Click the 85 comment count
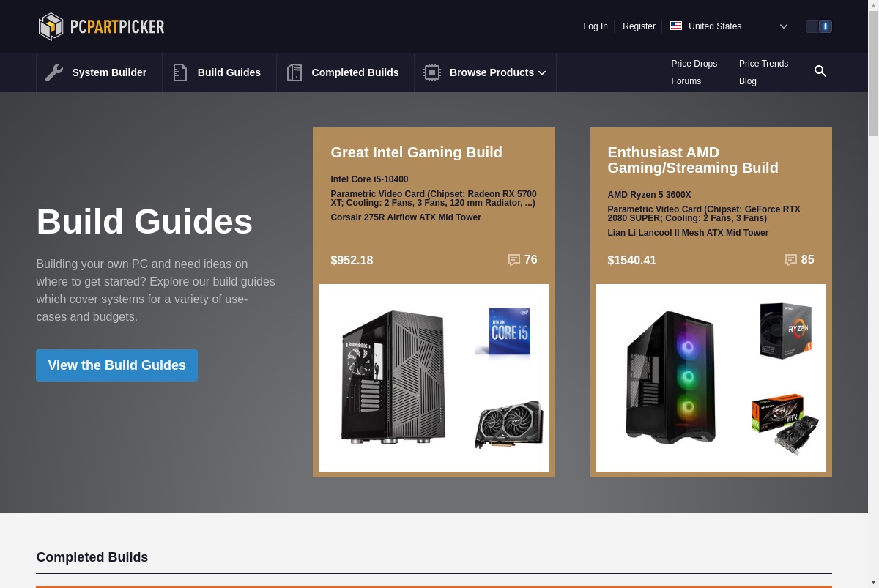879x588 pixels. tap(808, 260)
